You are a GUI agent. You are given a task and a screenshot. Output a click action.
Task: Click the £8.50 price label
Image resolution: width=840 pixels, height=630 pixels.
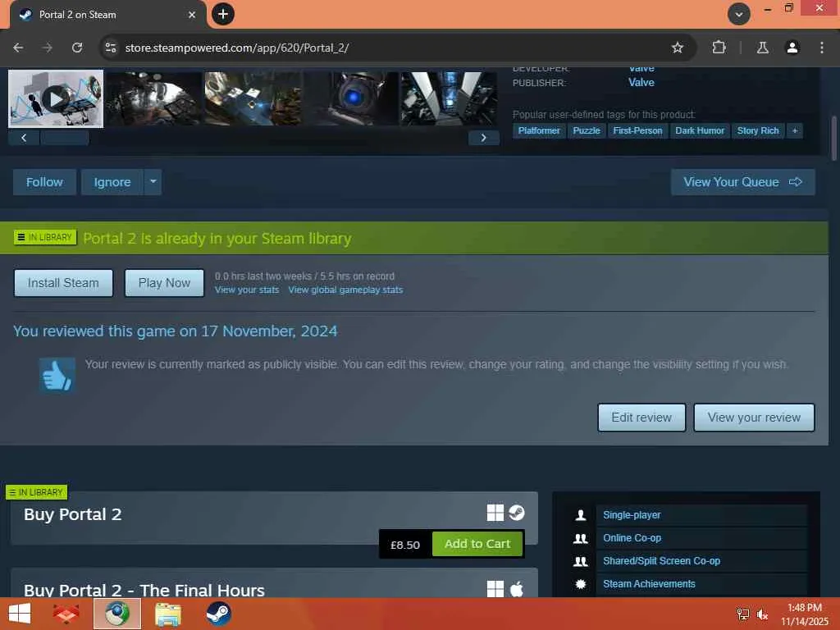click(405, 545)
